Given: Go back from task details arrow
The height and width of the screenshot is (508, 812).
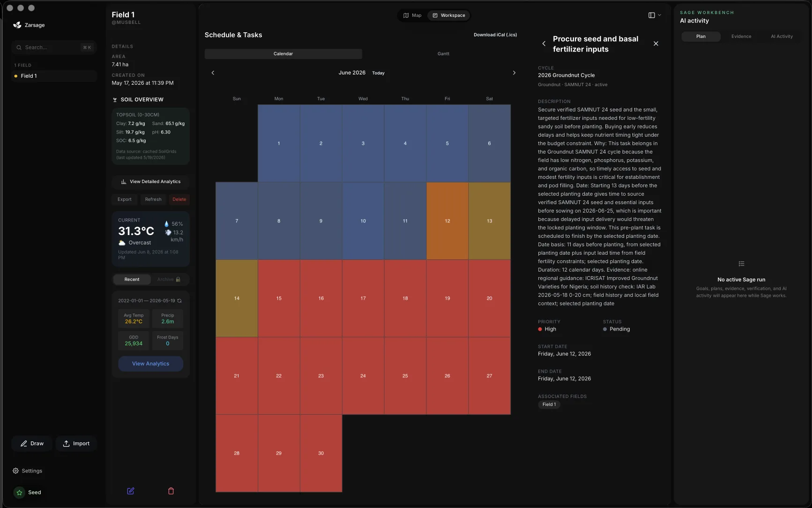Looking at the screenshot, I should (544, 44).
